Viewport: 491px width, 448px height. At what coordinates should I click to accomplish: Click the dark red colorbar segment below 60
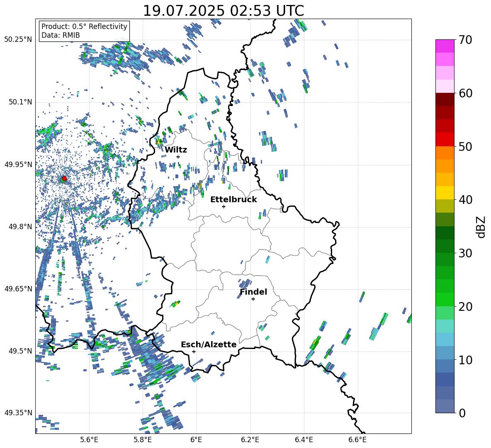(445, 99)
